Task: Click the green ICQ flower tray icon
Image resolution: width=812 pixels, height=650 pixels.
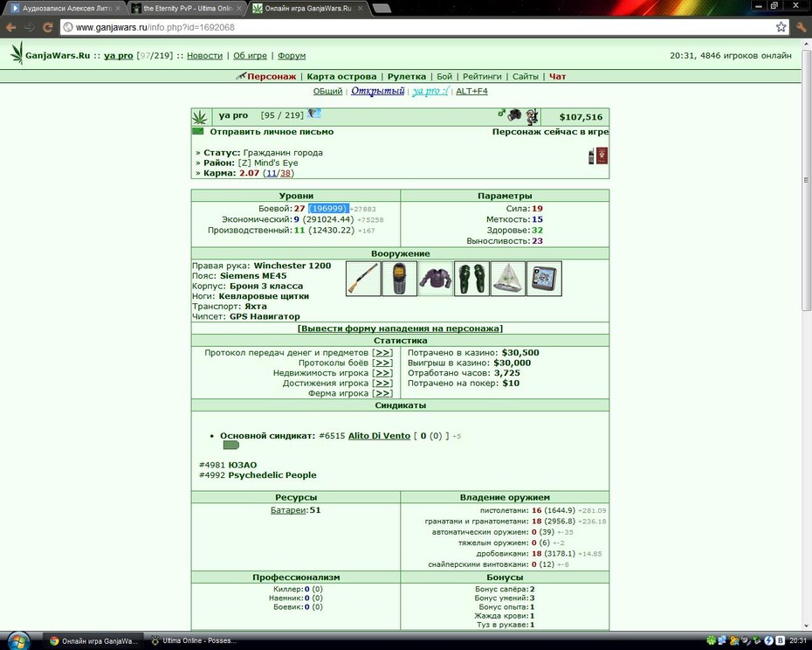Action: pos(711,640)
